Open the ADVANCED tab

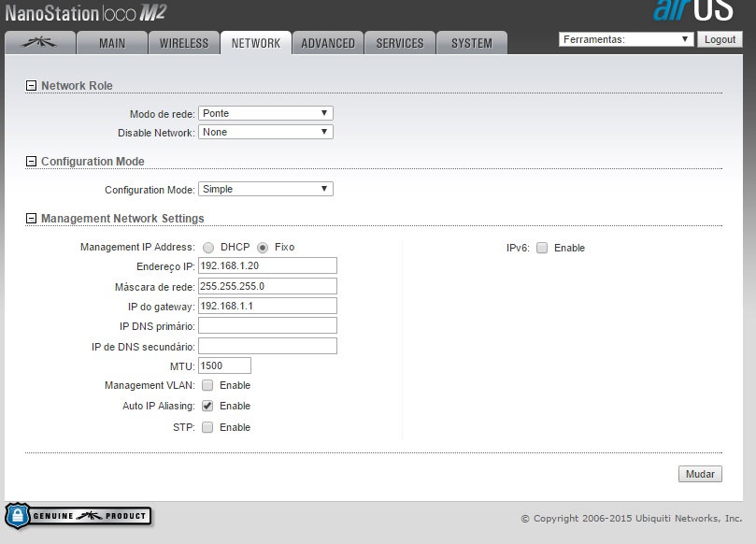point(328,43)
